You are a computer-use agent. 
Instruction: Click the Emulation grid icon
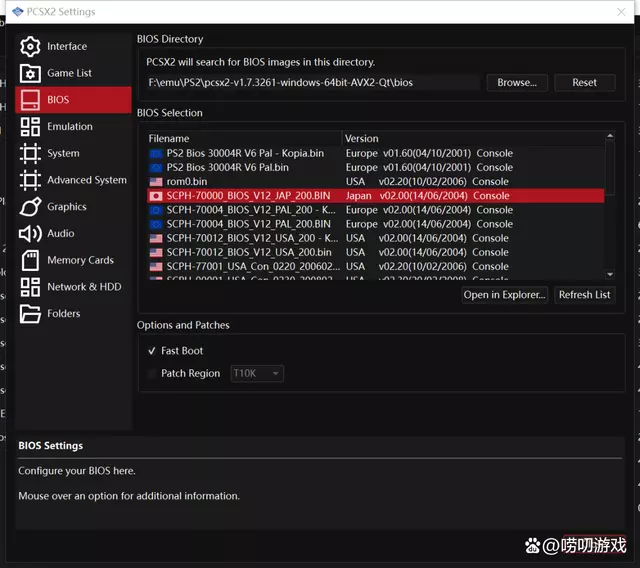30,126
